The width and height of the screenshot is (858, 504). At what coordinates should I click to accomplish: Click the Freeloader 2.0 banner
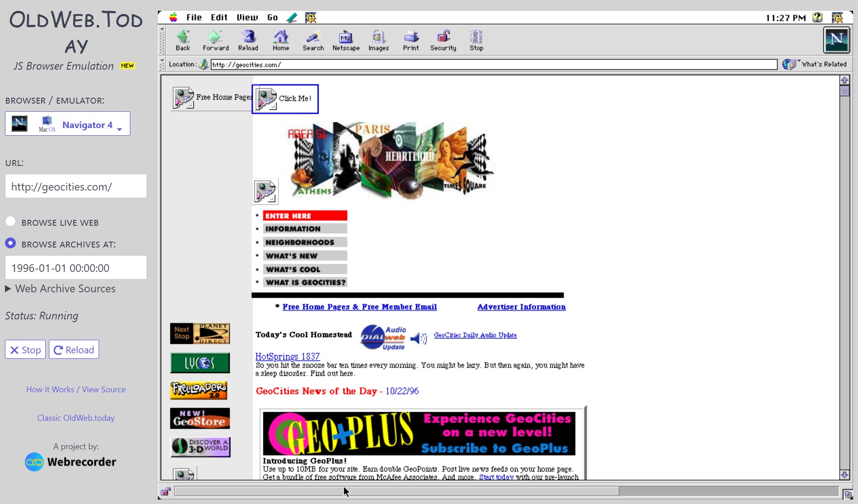click(x=199, y=390)
